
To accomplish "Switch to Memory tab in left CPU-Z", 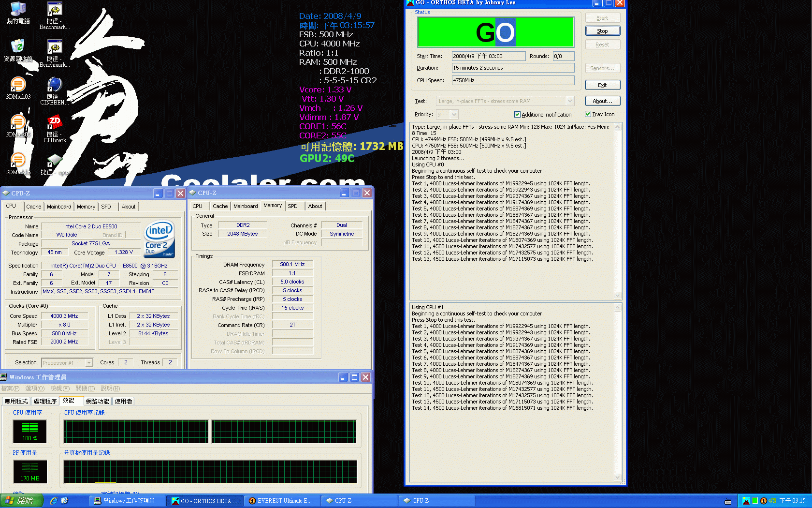I will [x=86, y=207].
